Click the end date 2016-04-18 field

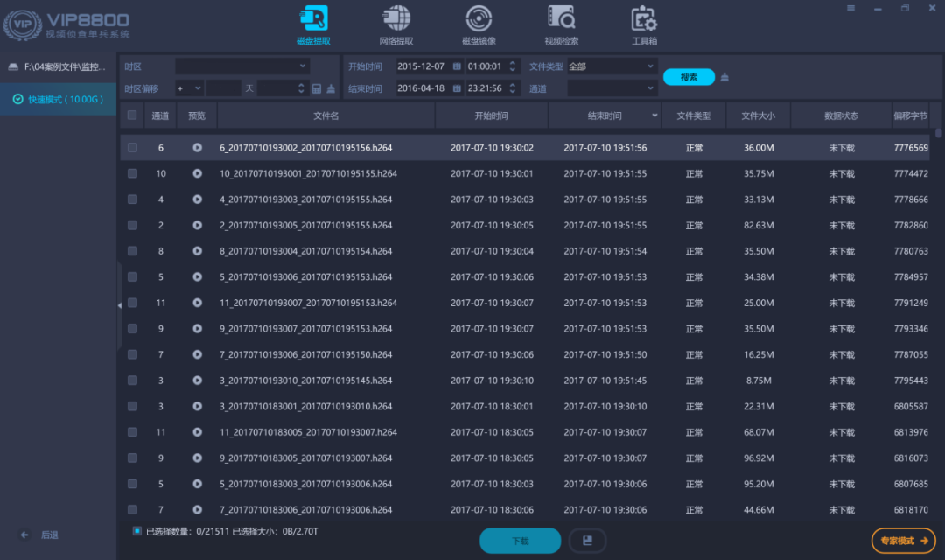[x=421, y=88]
